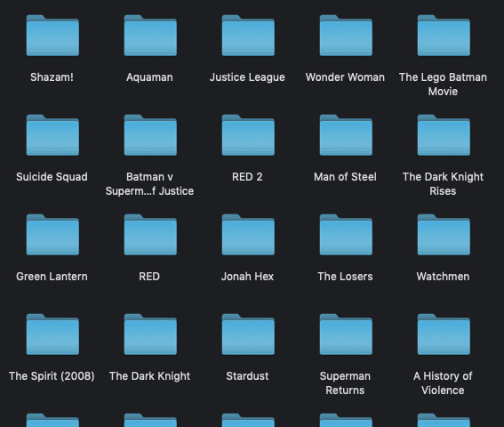The width and height of the screenshot is (504, 427).
Task: Select the Superman Returns folder
Action: [x=346, y=334]
